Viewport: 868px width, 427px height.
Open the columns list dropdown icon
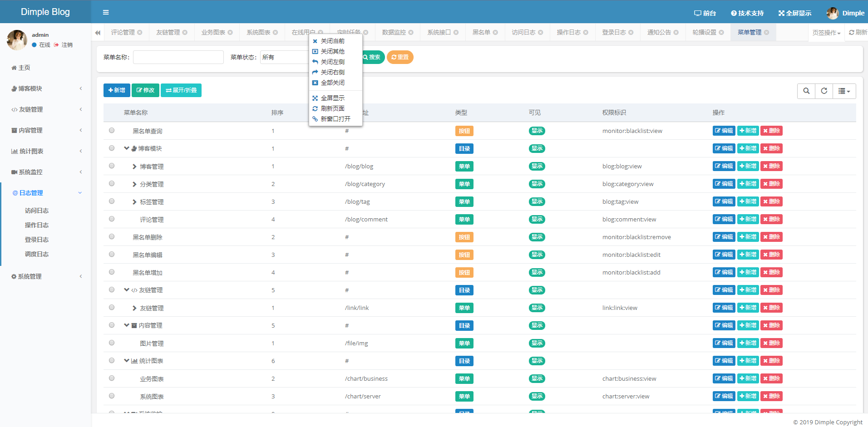[844, 91]
